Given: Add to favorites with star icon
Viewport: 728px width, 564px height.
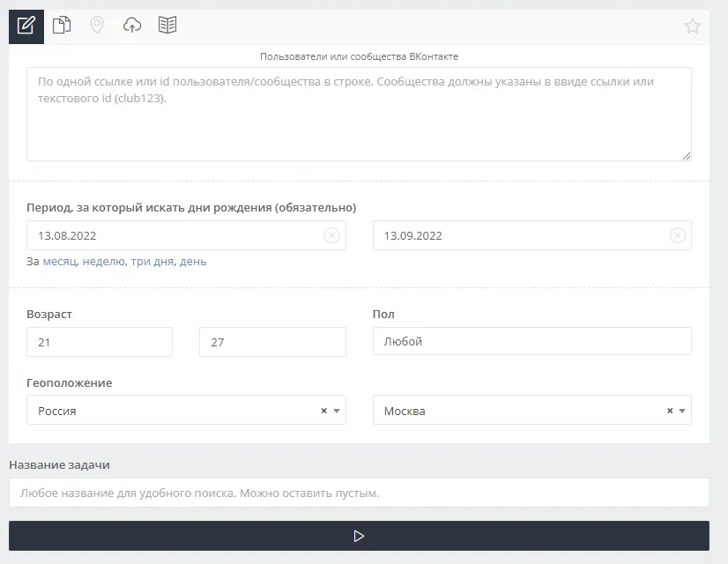Looking at the screenshot, I should pyautogui.click(x=692, y=26).
